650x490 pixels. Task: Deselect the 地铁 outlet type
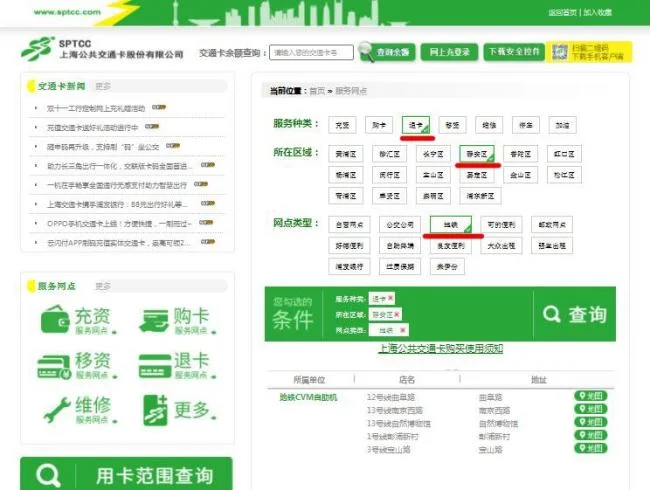click(x=451, y=225)
